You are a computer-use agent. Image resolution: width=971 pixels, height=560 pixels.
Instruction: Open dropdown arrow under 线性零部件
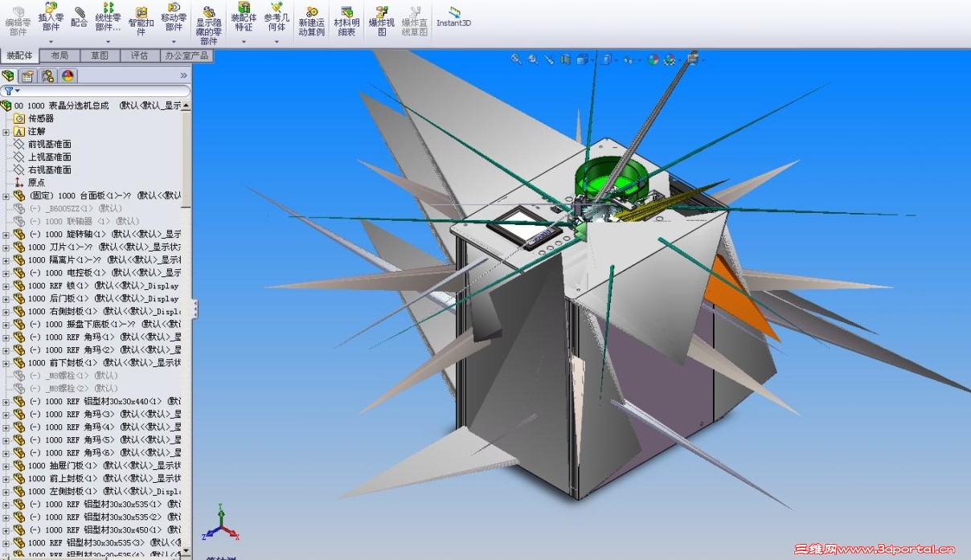point(108,42)
